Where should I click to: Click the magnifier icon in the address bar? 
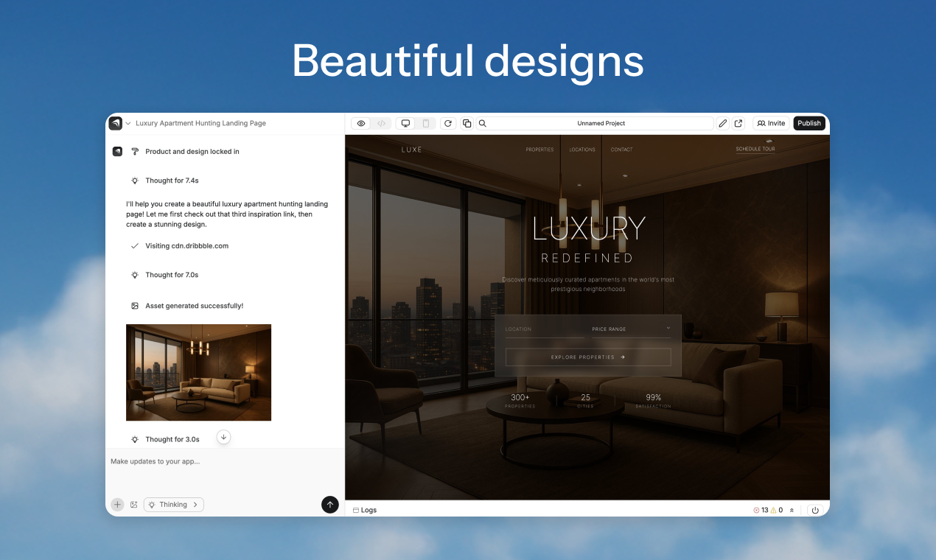[x=483, y=123]
